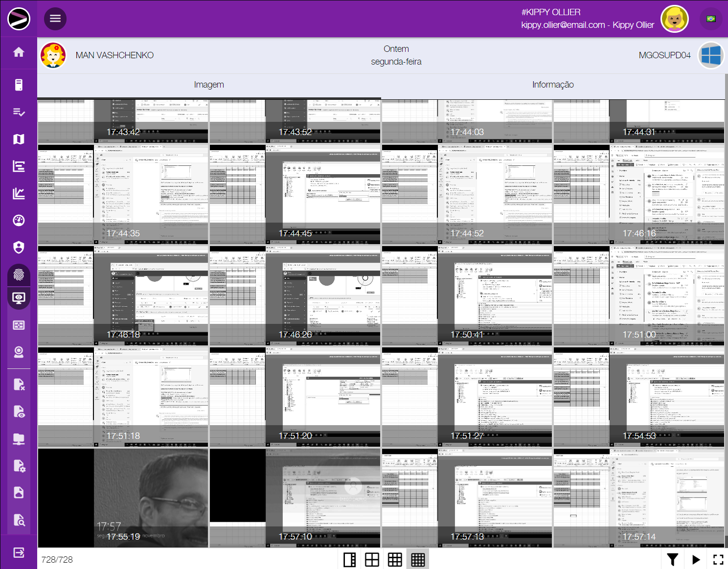Play the screenshot slideshow
The width and height of the screenshot is (728, 569).
click(696, 559)
